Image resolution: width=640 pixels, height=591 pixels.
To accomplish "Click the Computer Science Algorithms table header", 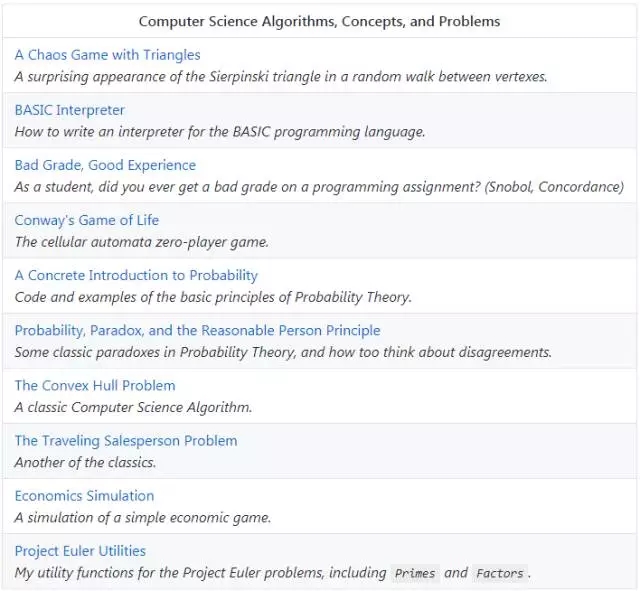I will pyautogui.click(x=319, y=21).
